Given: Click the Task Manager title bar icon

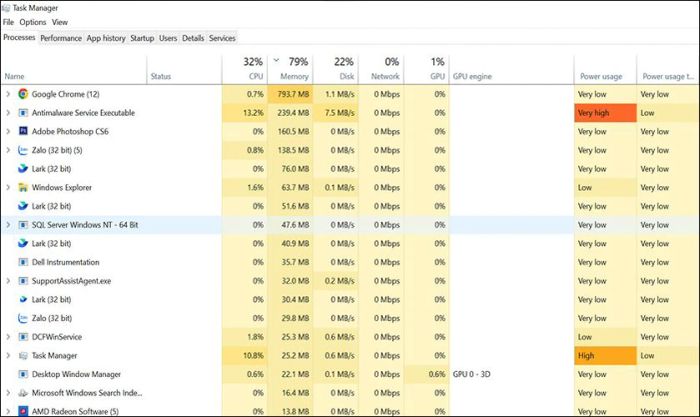Looking at the screenshot, I should point(6,6).
